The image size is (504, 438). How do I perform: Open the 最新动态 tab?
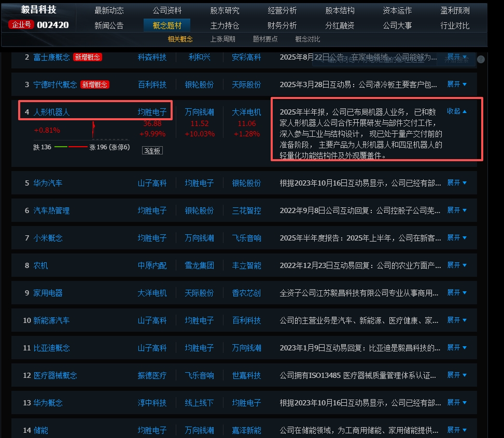click(109, 10)
